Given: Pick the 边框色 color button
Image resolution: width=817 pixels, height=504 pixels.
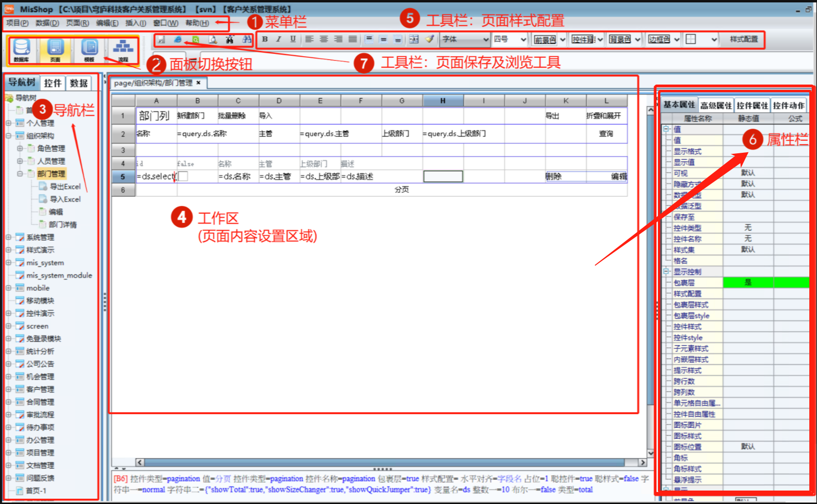Looking at the screenshot, I should (659, 39).
